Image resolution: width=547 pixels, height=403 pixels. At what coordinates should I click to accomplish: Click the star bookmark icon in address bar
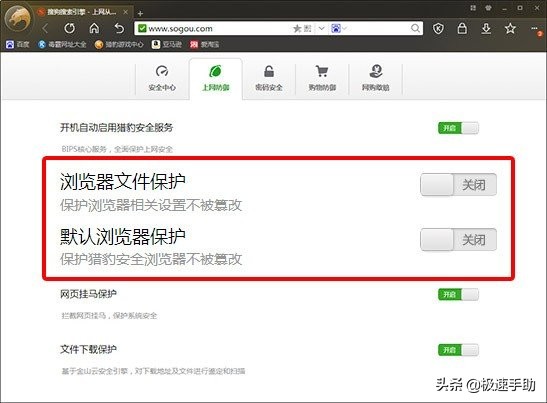297,28
